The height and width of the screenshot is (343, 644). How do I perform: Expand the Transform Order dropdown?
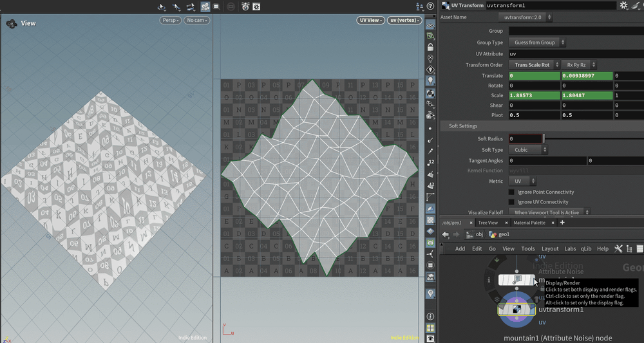pos(534,65)
